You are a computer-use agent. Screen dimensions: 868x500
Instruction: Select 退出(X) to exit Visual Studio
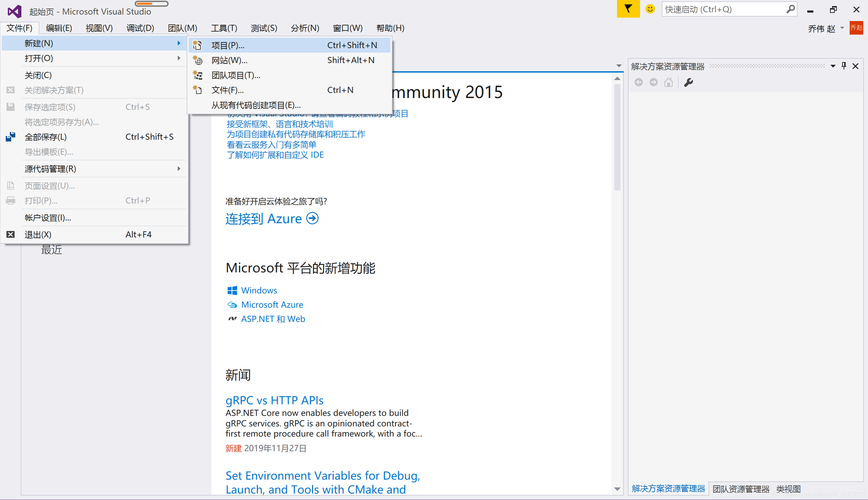(x=94, y=234)
